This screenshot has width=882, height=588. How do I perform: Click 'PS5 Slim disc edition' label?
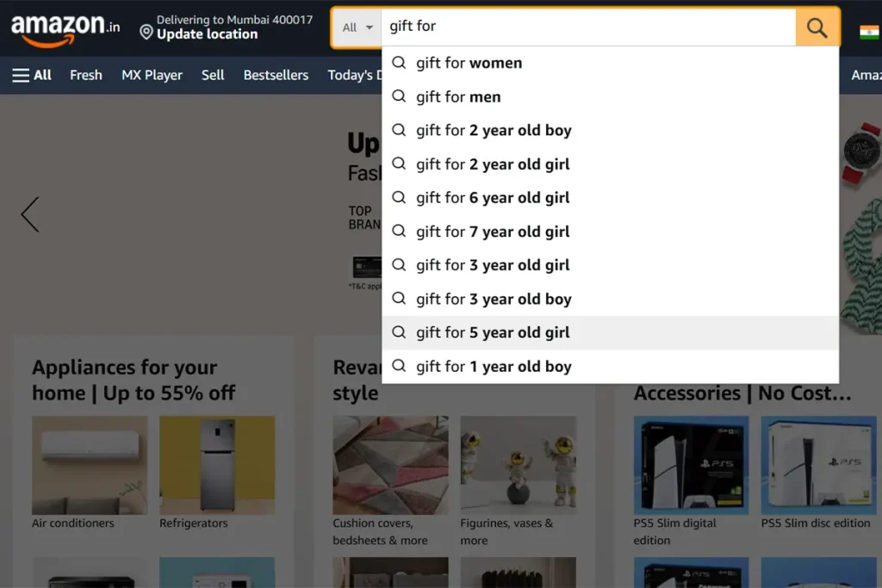pyautogui.click(x=816, y=523)
